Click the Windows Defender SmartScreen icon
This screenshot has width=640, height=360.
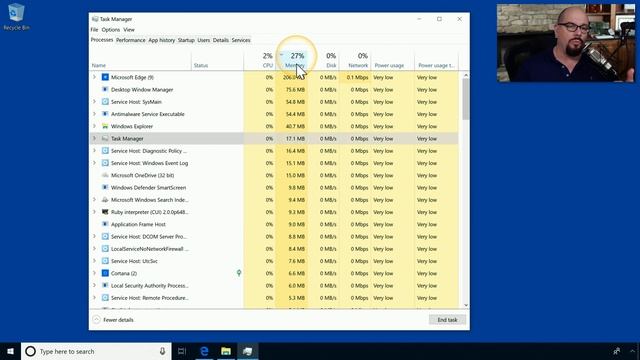coord(105,187)
